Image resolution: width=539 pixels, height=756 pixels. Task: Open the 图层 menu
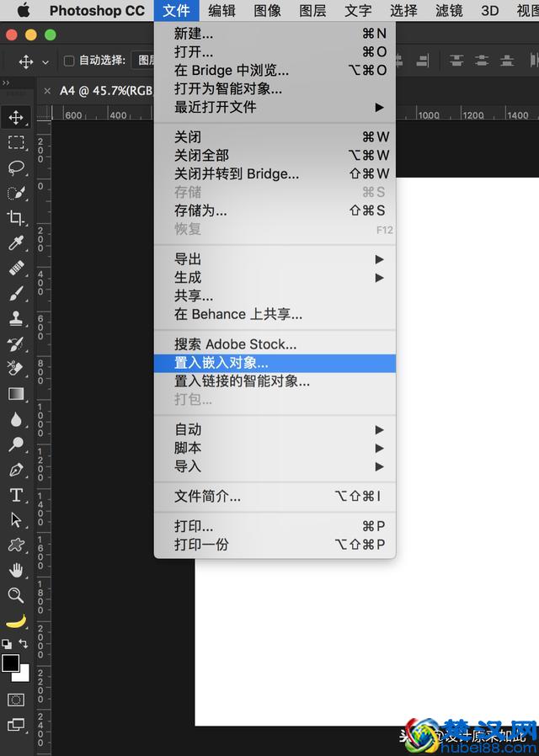313,10
